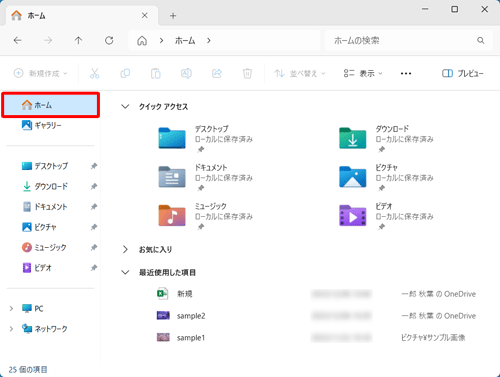Click the home icon in address bar
The image size is (500, 377).
[142, 41]
